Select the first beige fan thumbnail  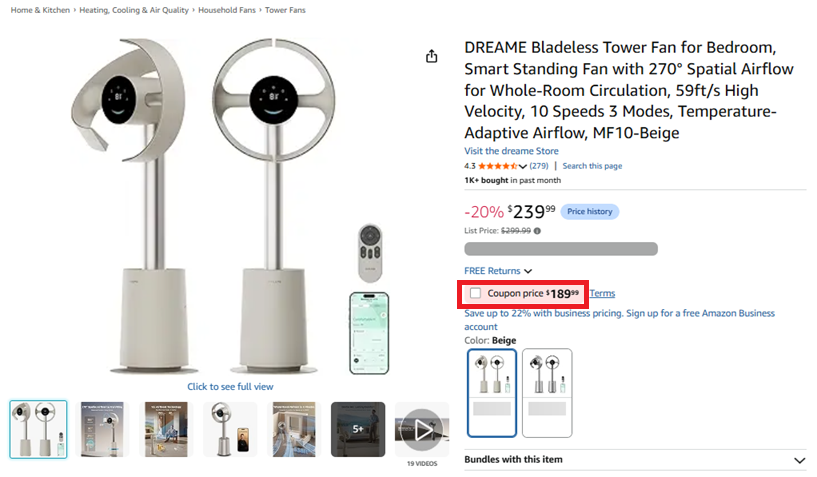pyautogui.click(x=38, y=429)
